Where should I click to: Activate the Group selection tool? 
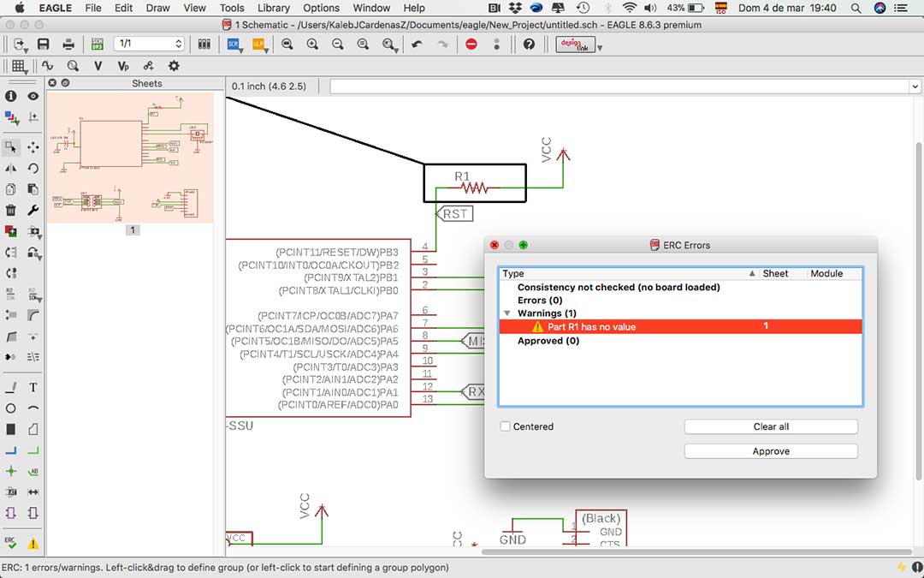10,147
